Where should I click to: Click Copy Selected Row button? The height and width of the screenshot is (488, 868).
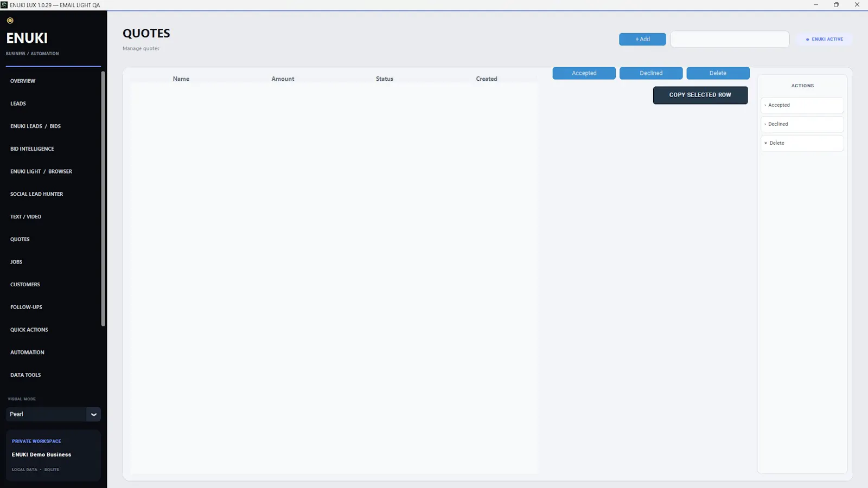[700, 95]
